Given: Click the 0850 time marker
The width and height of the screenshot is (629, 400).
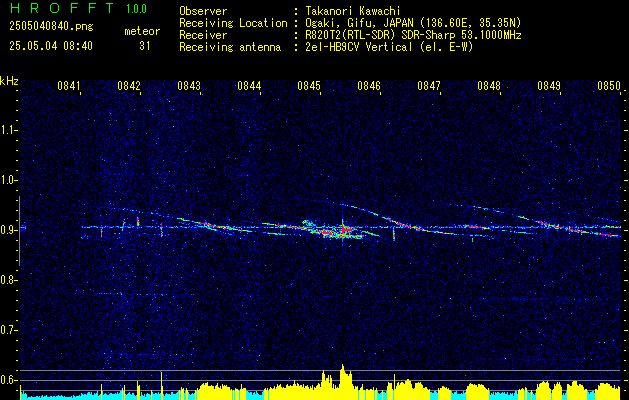Looking at the screenshot, I should 609,86.
